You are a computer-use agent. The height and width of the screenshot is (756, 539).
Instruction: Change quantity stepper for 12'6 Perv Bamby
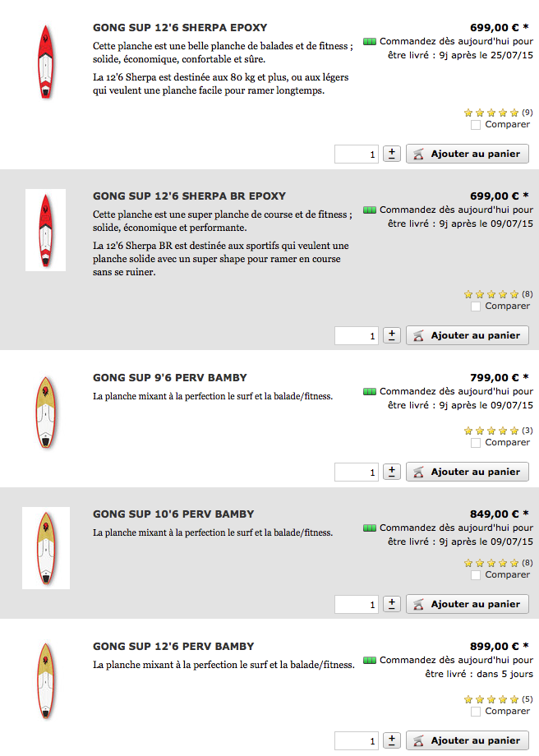[392, 740]
